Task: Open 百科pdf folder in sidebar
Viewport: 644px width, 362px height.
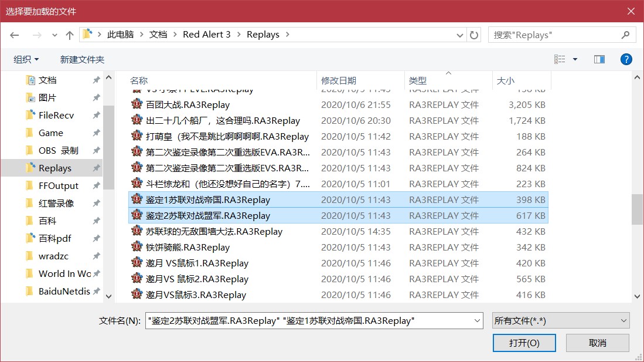Action: click(54, 239)
